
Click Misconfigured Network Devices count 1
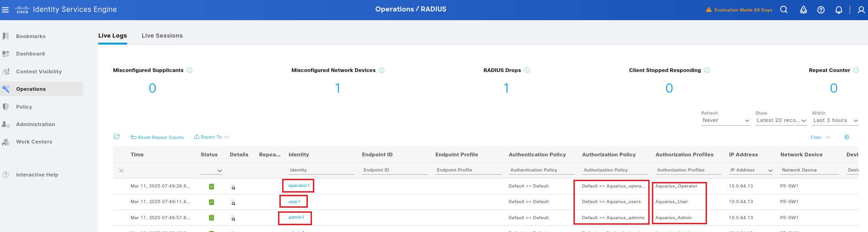[x=338, y=88]
